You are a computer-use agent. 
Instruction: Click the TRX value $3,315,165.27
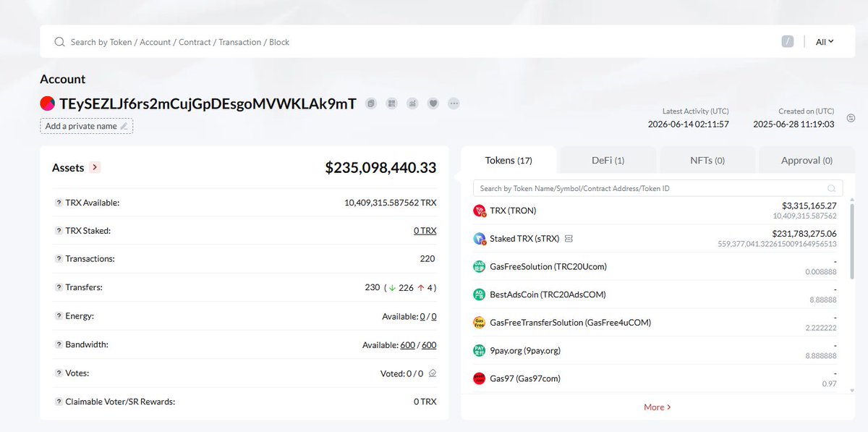[x=809, y=206]
